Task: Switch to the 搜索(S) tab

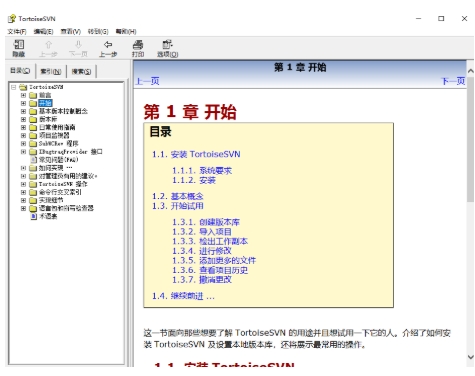Action: point(81,71)
